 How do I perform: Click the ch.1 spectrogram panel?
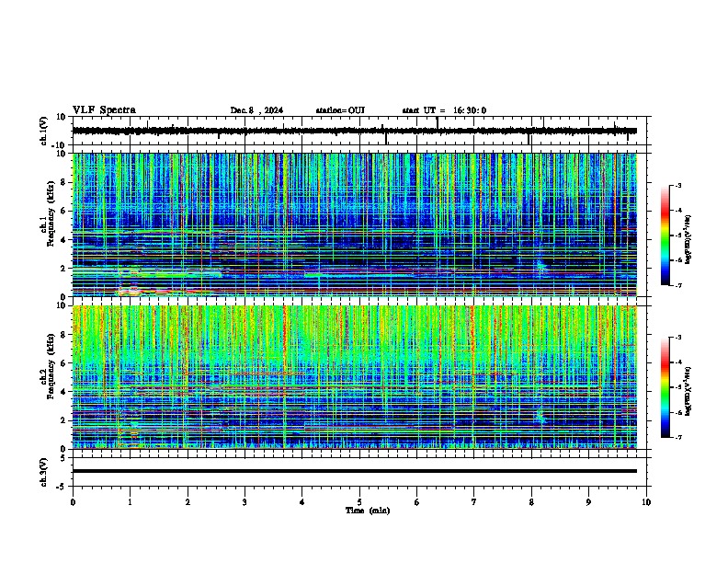coord(355,224)
